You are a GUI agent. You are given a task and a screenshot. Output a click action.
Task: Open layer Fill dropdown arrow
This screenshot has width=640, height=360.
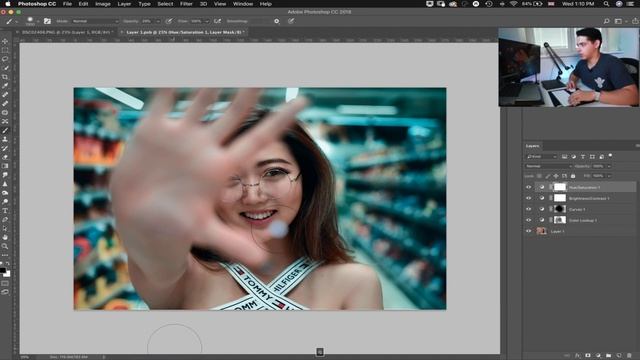(x=609, y=176)
